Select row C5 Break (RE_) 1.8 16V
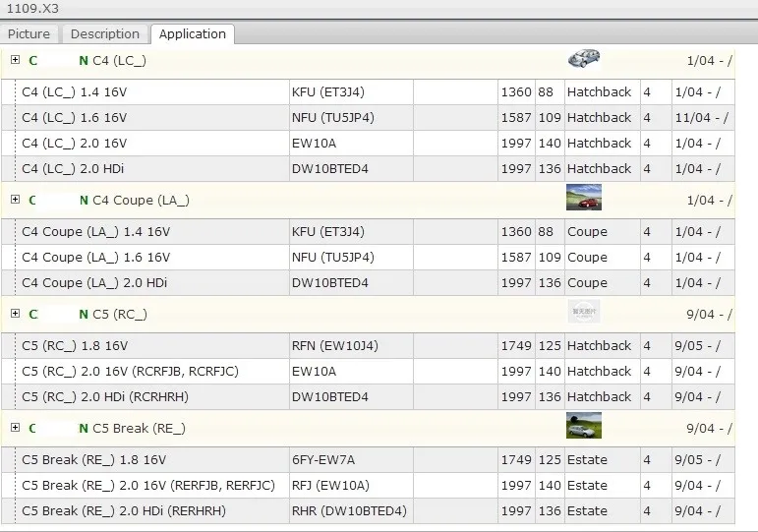The width and height of the screenshot is (758, 532). [x=369, y=460]
